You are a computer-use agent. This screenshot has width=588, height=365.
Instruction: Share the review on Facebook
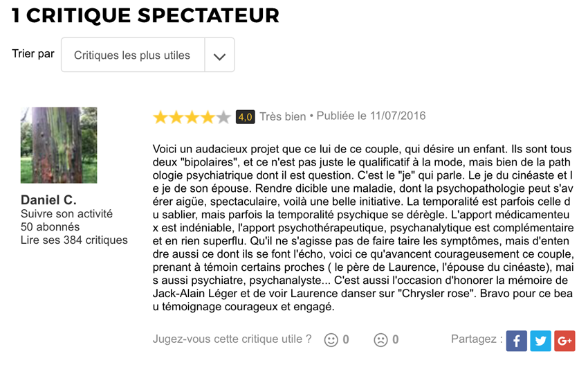coord(516,341)
